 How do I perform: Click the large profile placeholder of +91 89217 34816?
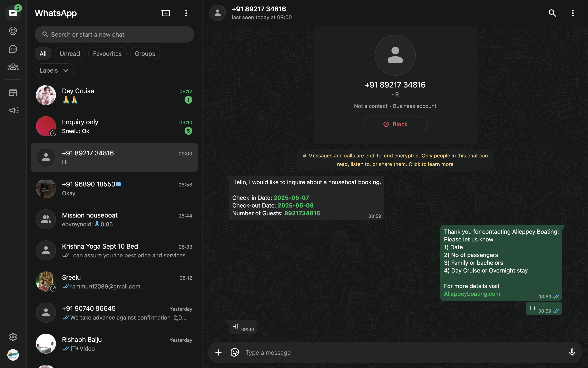395,55
